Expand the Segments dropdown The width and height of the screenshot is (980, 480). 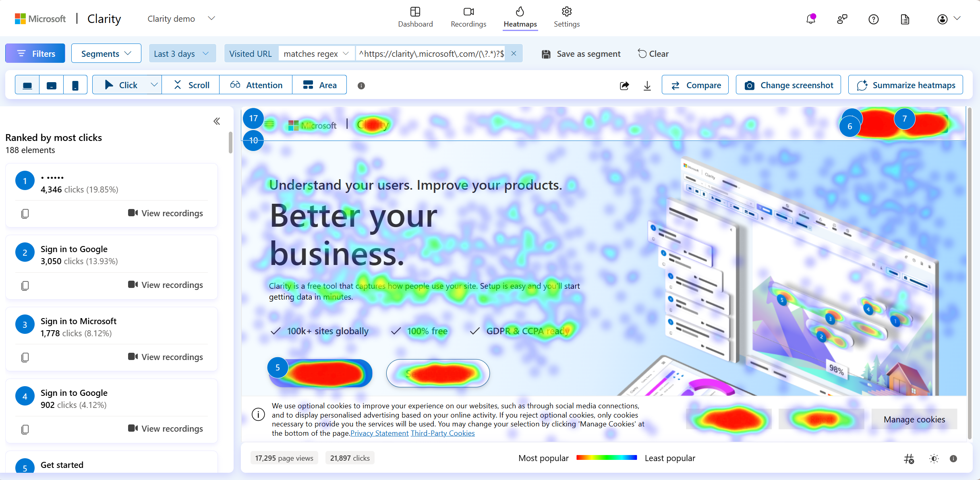tap(106, 53)
